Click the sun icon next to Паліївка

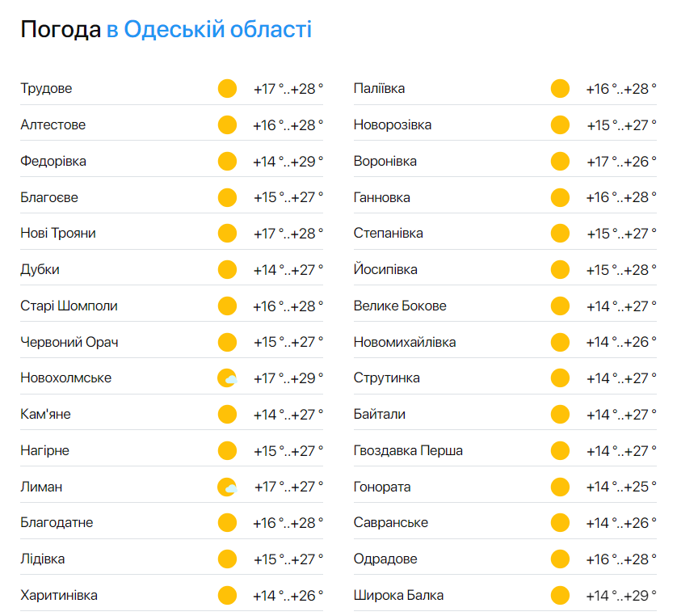pyautogui.click(x=560, y=88)
